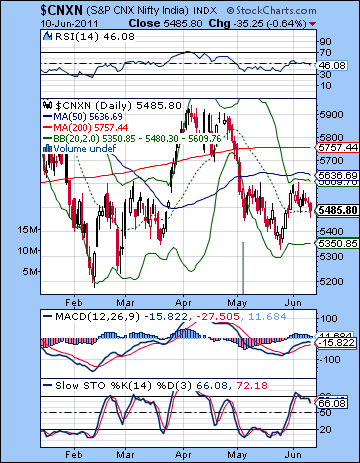The image size is (360, 463).
Task: Click the RSI(14) 46.08 legend label
Action: [95, 36]
